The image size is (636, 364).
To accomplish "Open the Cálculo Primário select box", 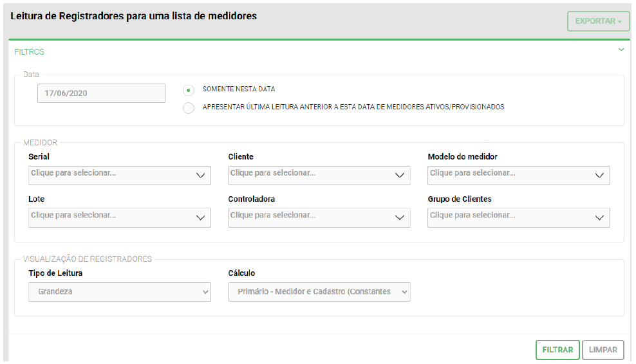I will pyautogui.click(x=319, y=292).
